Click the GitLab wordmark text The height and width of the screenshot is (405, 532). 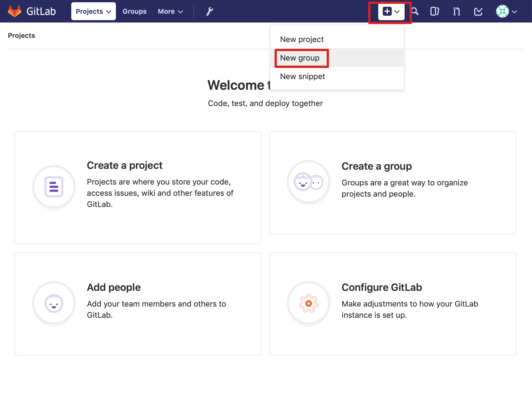tap(41, 11)
